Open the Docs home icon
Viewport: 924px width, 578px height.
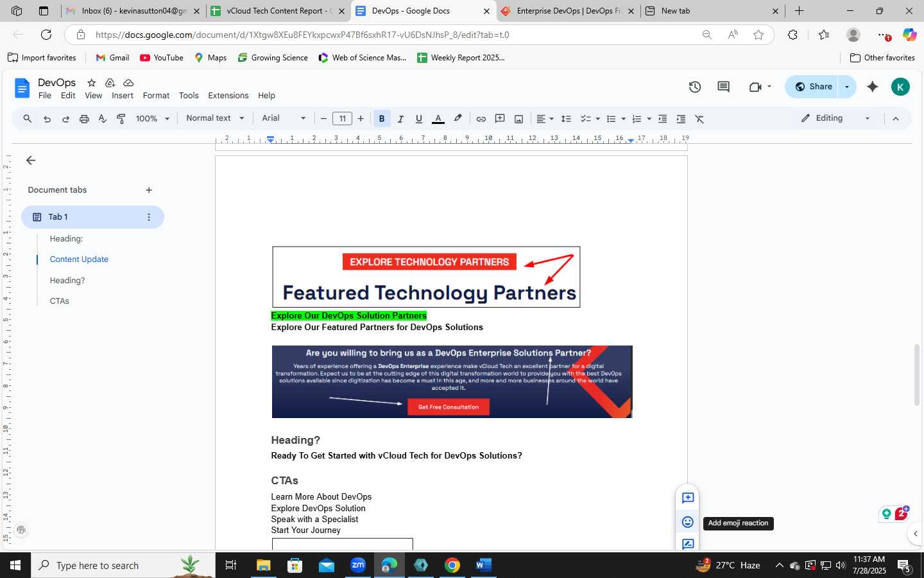coord(22,88)
